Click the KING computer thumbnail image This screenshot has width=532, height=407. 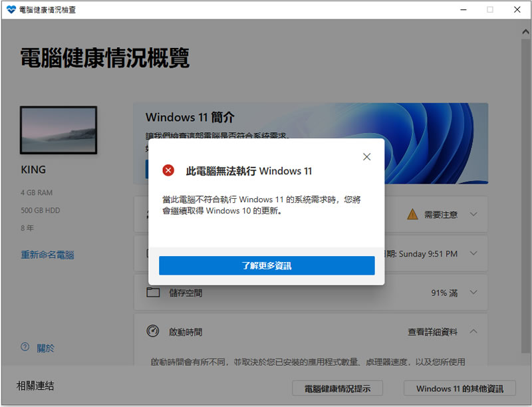pyautogui.click(x=59, y=131)
